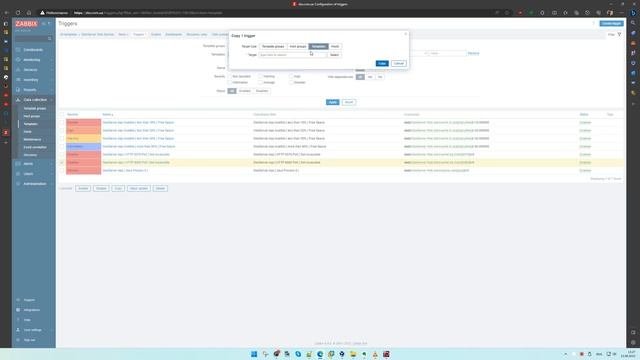
Task: Open the filter funnel icon
Action: pyautogui.click(x=619, y=35)
